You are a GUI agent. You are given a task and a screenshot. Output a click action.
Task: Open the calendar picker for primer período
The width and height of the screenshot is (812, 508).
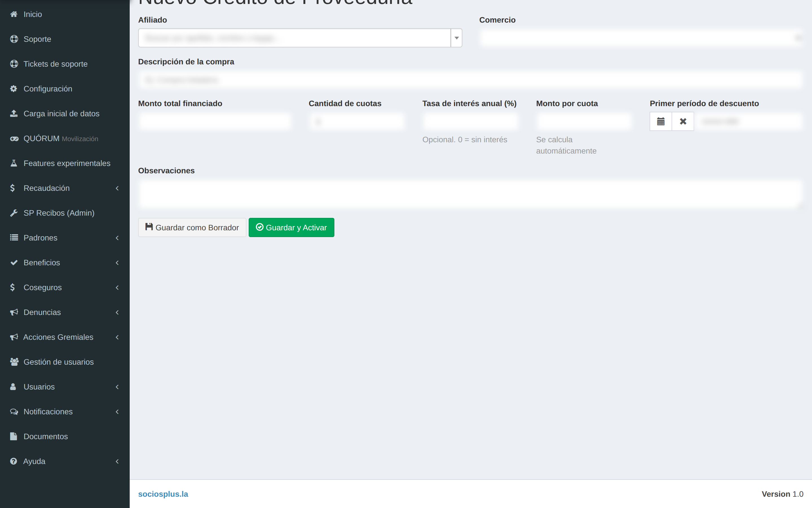click(661, 121)
